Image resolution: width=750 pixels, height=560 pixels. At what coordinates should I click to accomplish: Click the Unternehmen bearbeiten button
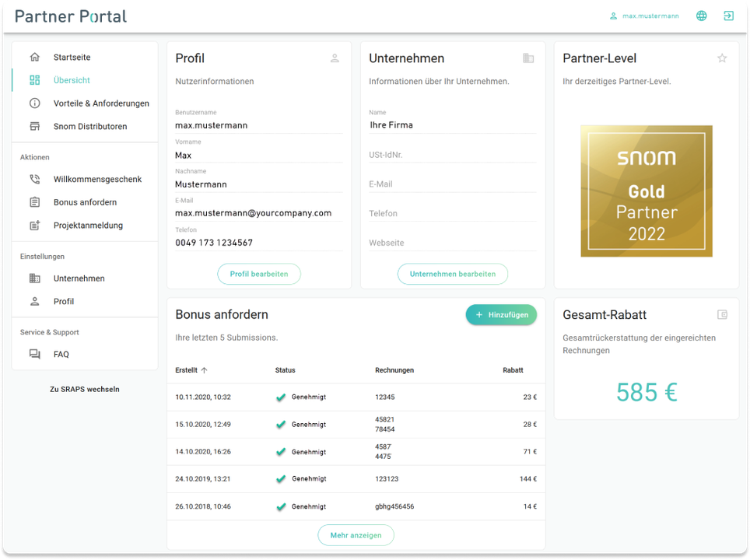pyautogui.click(x=452, y=274)
